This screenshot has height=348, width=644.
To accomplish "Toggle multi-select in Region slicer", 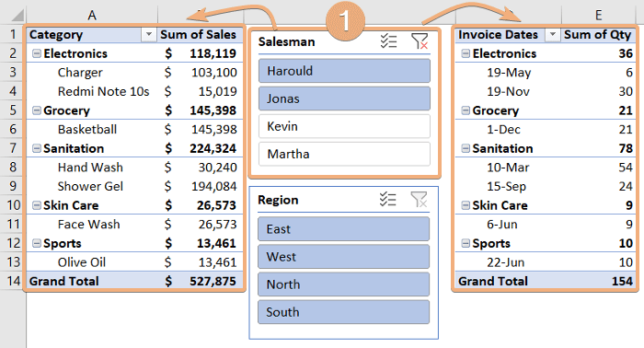I will [387, 199].
